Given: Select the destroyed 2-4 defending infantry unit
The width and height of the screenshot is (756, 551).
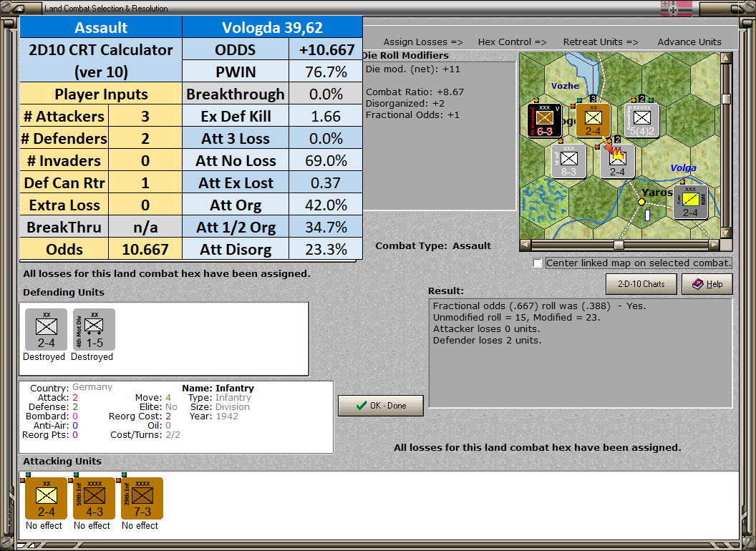Looking at the screenshot, I should tap(47, 330).
